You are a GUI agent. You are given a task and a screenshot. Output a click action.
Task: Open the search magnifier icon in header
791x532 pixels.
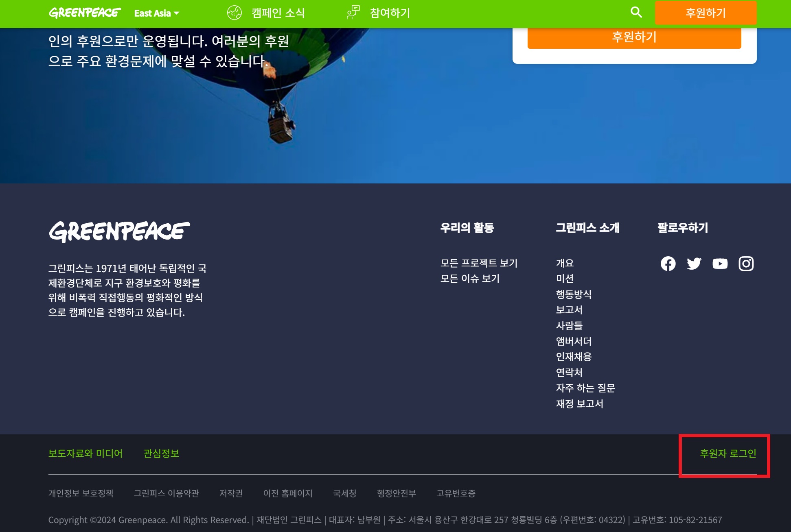pos(636,13)
